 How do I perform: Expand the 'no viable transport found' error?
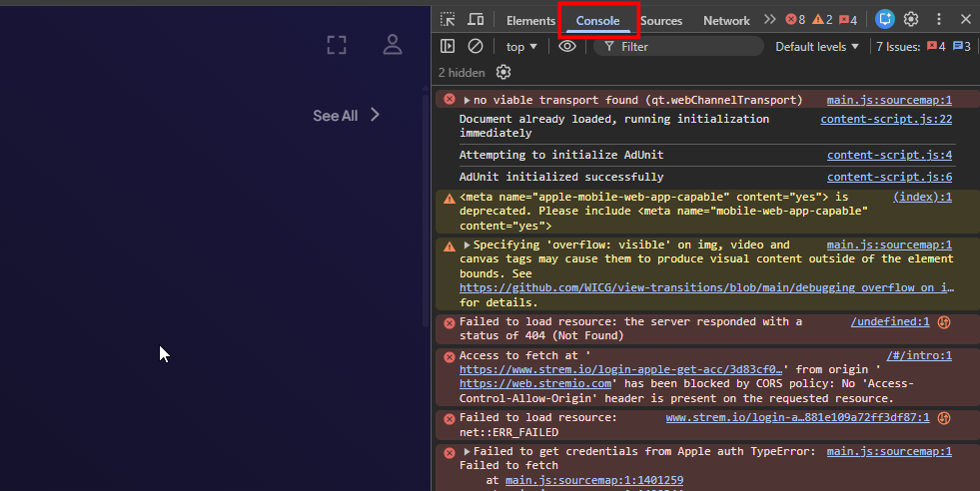(467, 100)
